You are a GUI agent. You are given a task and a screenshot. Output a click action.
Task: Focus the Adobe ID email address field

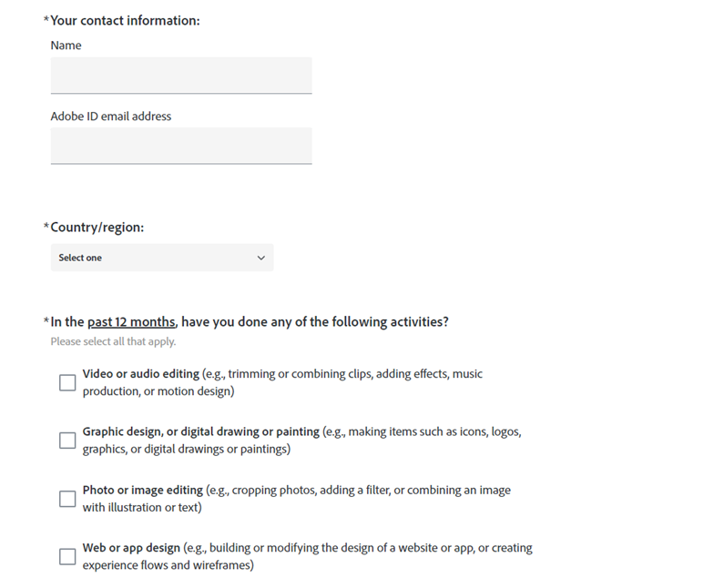pyautogui.click(x=181, y=146)
